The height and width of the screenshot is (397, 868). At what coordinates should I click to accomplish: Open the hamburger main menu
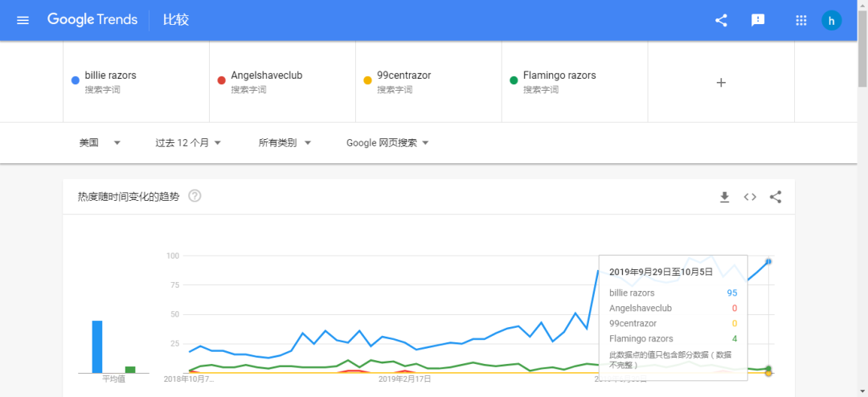[23, 20]
